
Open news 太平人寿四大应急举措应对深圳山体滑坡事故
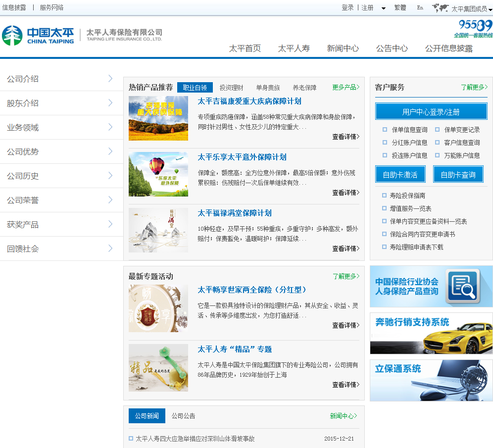pos(195,439)
